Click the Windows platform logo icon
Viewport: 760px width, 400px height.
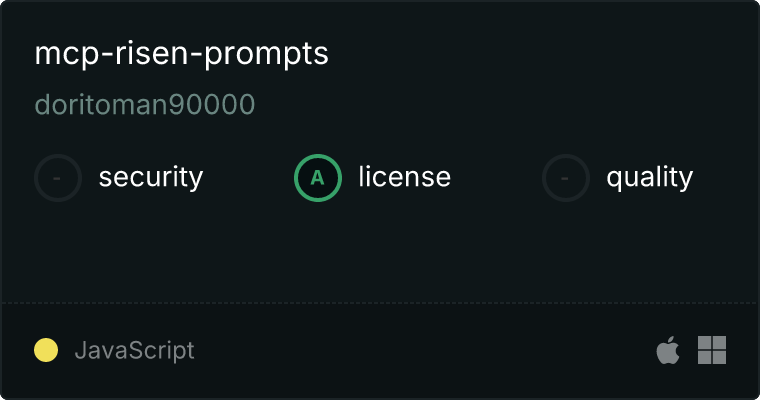[712, 350]
